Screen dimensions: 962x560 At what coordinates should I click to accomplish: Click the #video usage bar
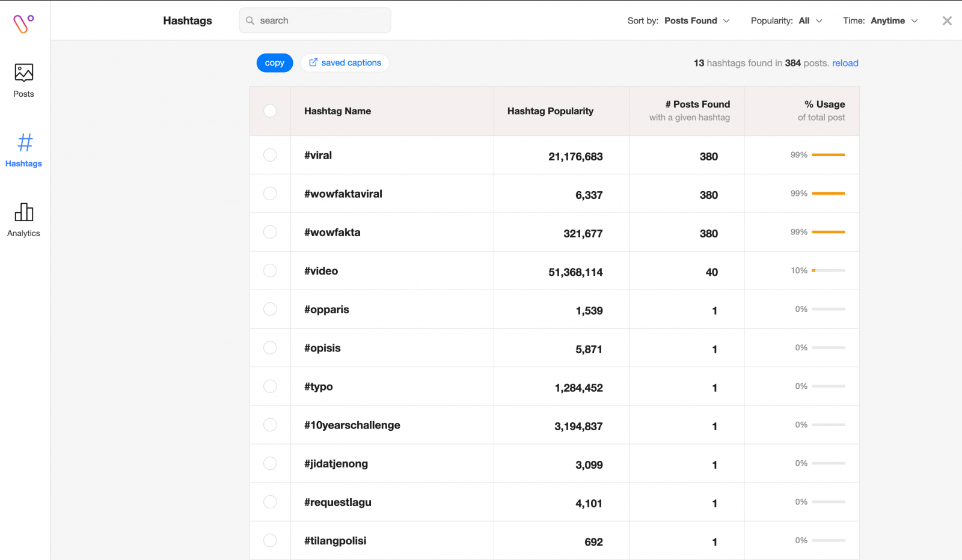[x=829, y=270]
